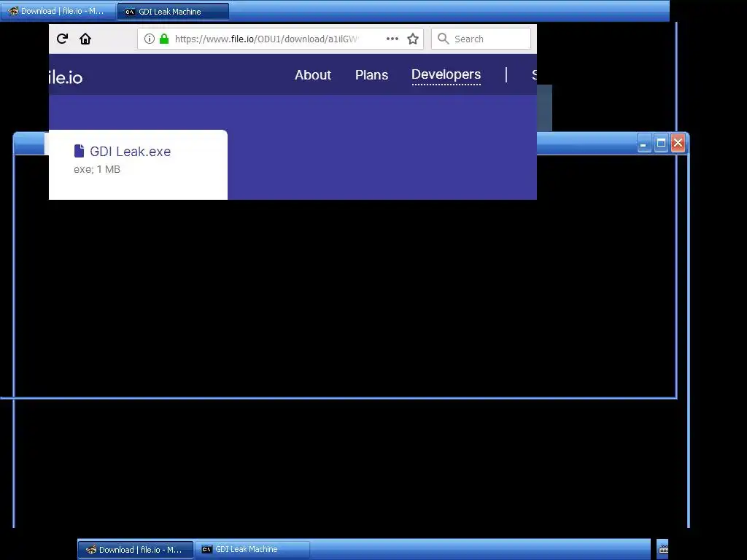Screen dimensions: 747x560
Task: Open the Plans link in the navigation
Action: [371, 75]
